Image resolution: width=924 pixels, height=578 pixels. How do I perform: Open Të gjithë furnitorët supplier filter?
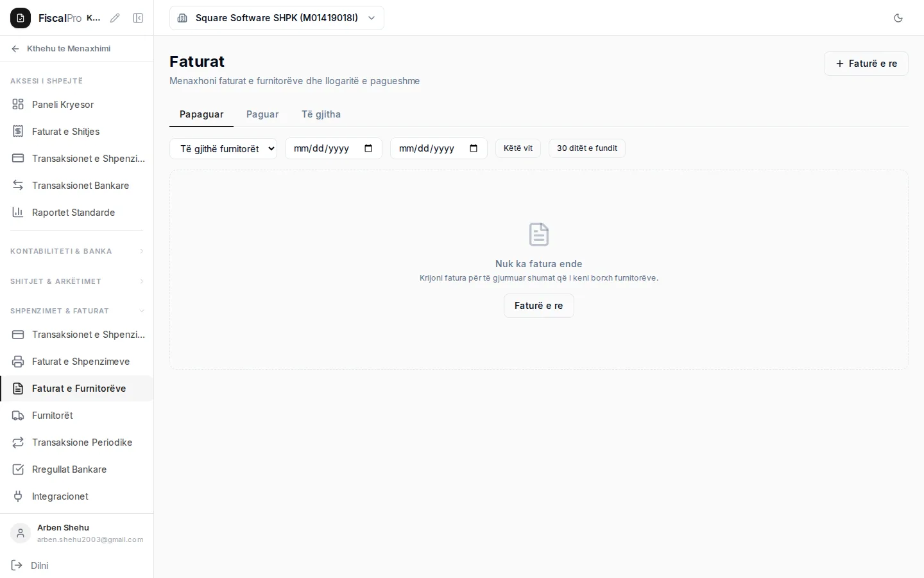point(223,148)
